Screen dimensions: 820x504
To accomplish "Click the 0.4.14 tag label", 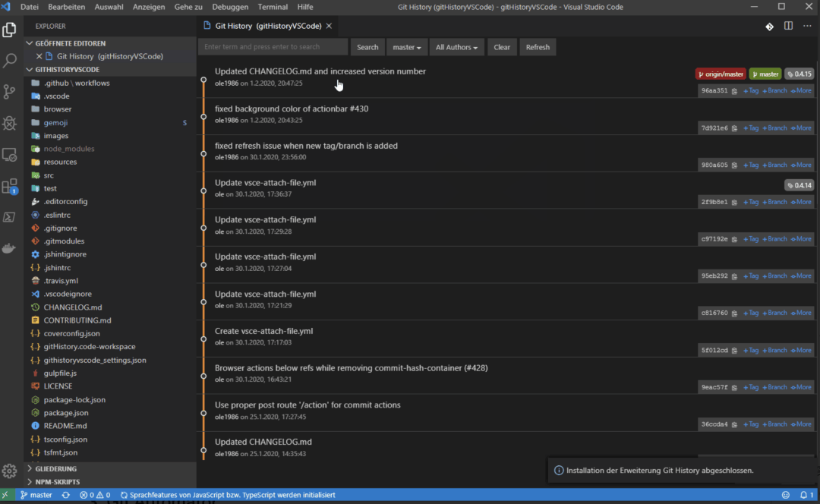I will point(799,186).
